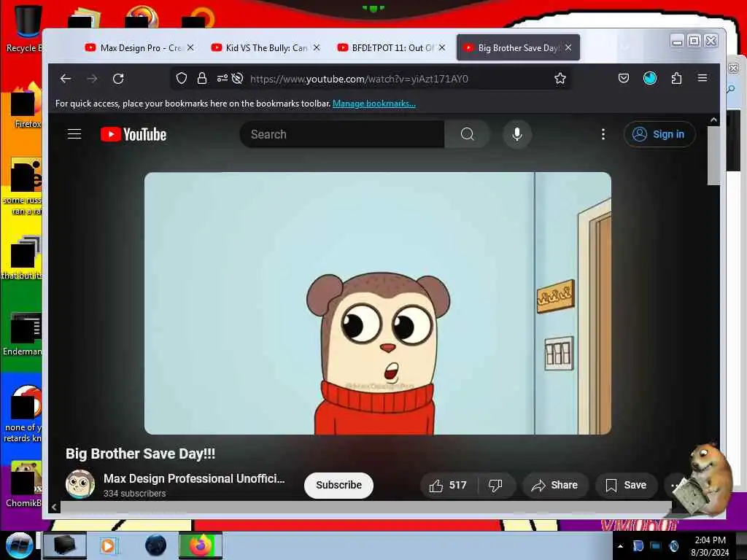Select the Enderman desktop icon
Viewport: 747px width, 560px height.
23,334
